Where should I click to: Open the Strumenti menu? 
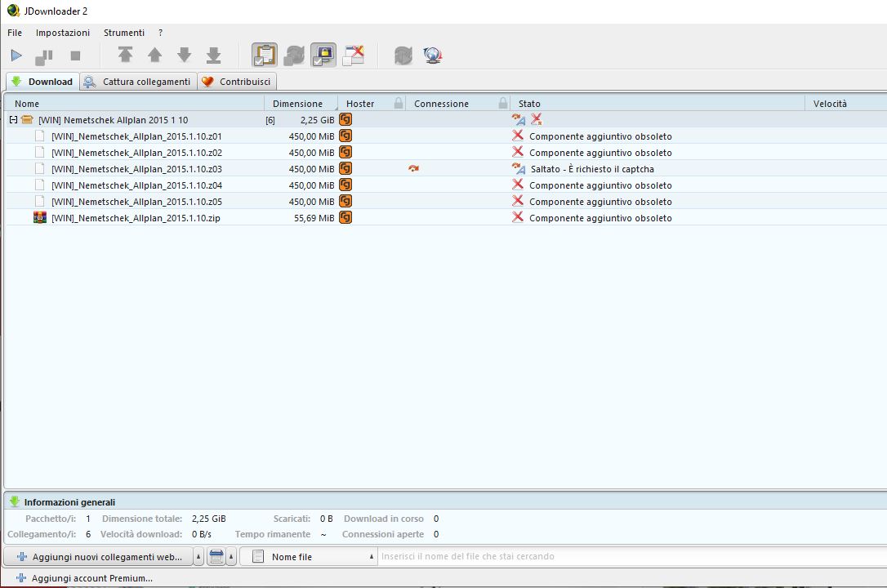(124, 33)
